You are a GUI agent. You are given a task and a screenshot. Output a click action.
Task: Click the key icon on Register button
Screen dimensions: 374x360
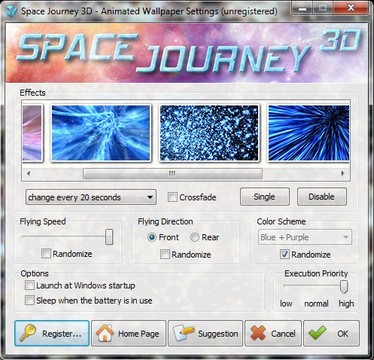(27, 333)
